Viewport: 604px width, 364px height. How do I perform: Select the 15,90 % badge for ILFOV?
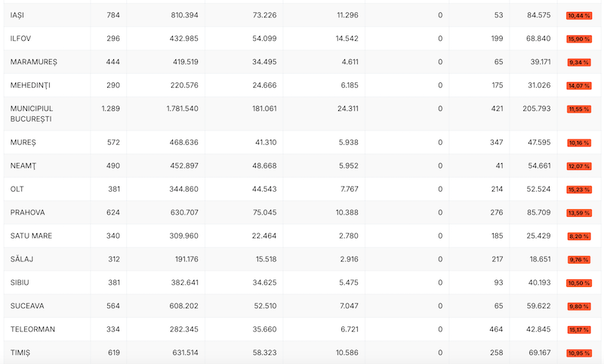579,39
